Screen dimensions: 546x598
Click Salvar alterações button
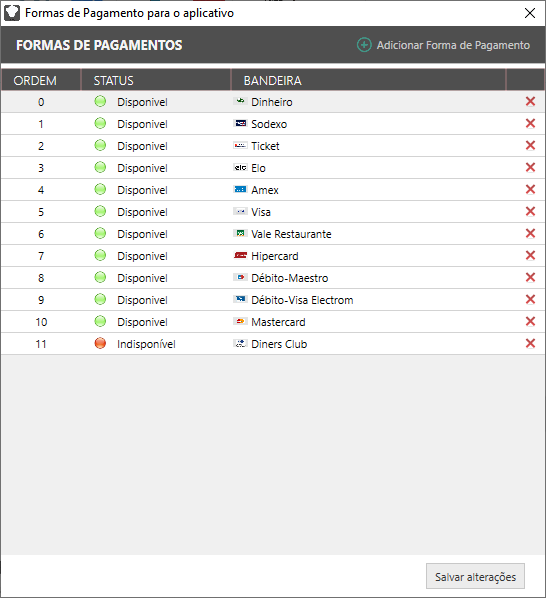pyautogui.click(x=475, y=576)
